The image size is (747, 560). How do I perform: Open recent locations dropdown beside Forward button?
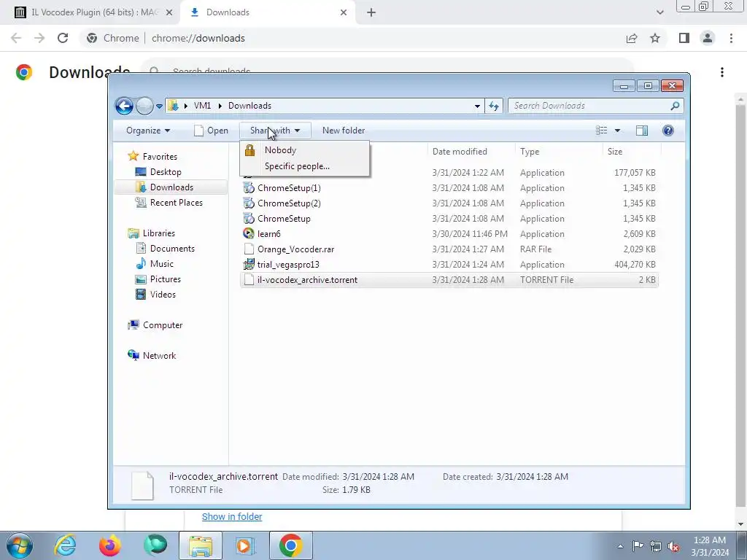[159, 106]
